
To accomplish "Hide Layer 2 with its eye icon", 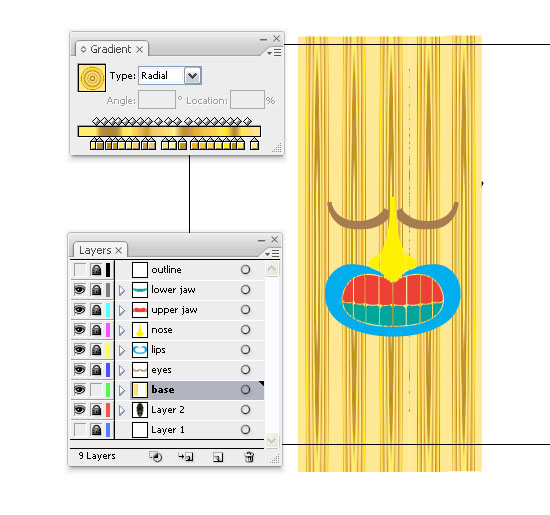I will pos(80,410).
